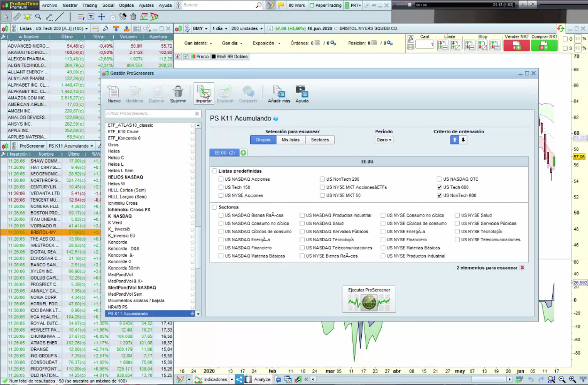Clear the Filtrar ProScreeners field
The image size is (588, 385).
[x=197, y=114]
